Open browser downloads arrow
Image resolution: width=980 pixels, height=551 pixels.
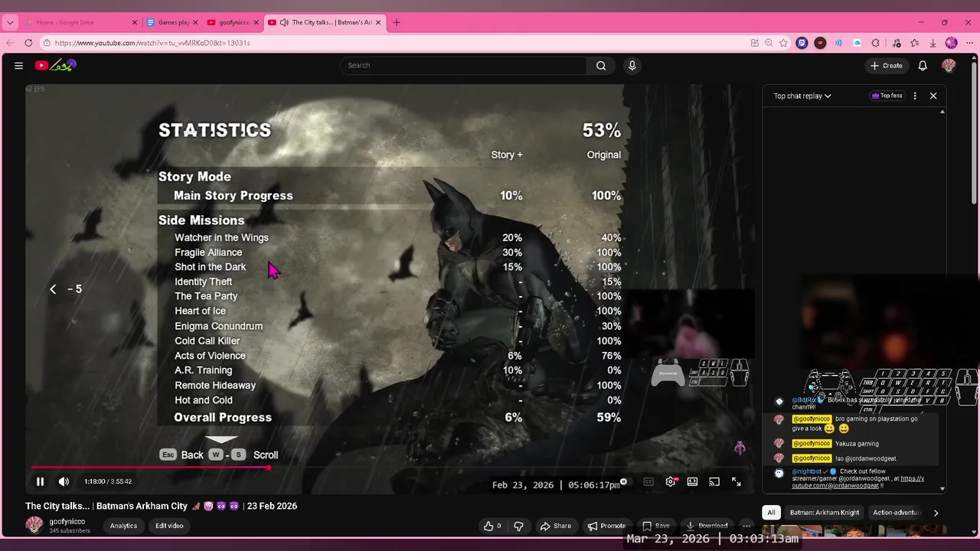[x=933, y=43]
